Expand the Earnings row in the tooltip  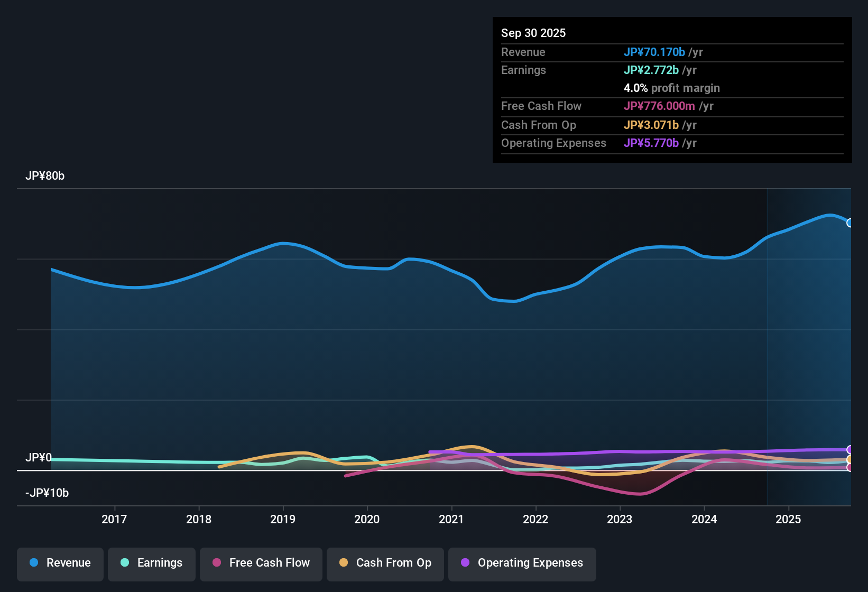(x=523, y=70)
